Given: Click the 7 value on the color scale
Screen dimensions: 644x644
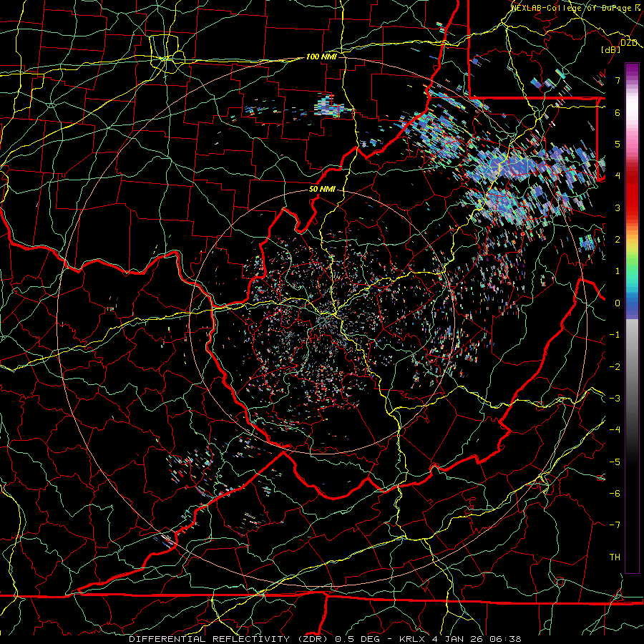Looking at the screenshot, I should (618, 80).
